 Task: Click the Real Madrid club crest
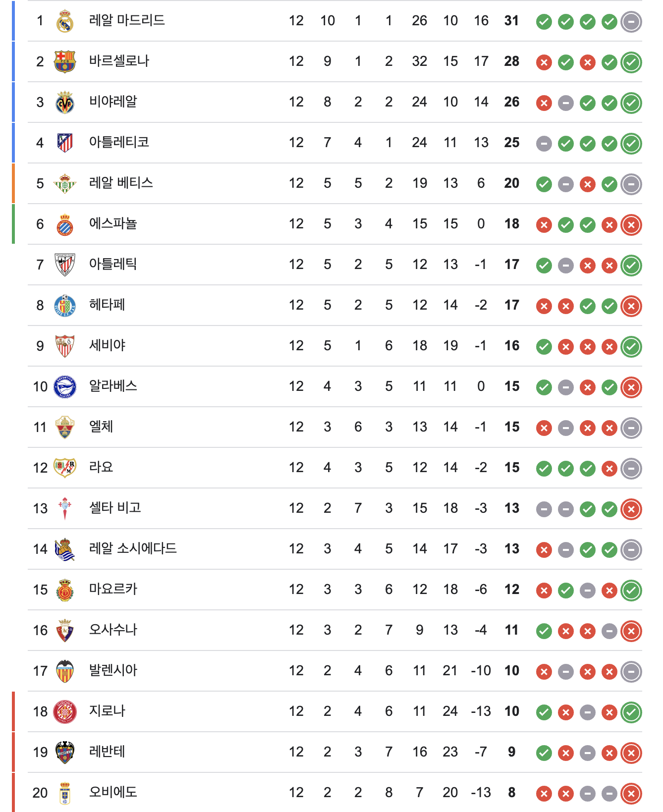(x=65, y=21)
